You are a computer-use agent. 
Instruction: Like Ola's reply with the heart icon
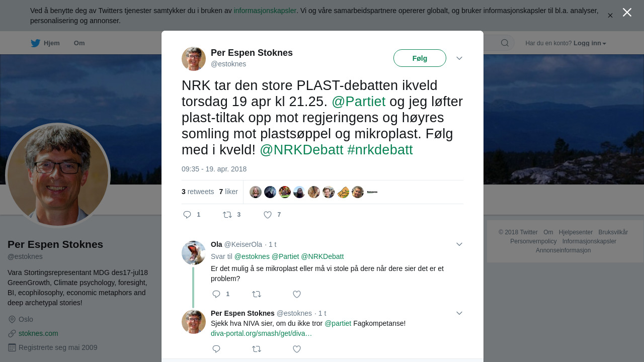(x=297, y=294)
